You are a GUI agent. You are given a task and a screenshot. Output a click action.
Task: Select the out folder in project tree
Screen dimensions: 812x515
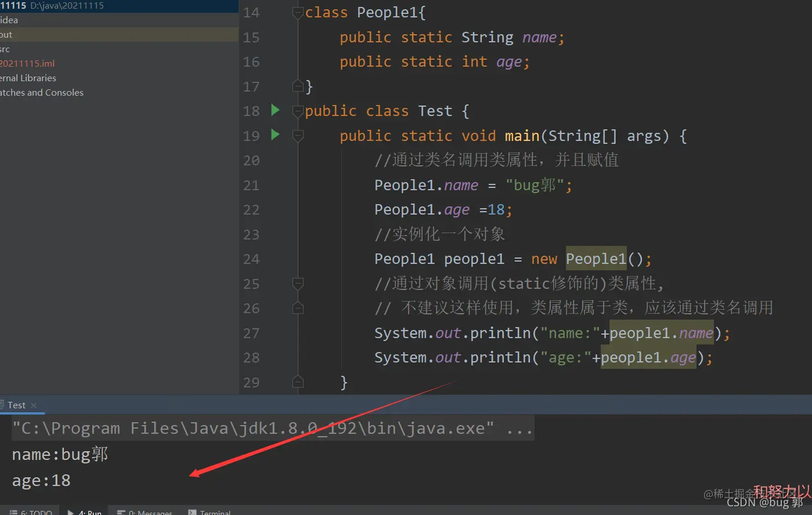[119, 34]
